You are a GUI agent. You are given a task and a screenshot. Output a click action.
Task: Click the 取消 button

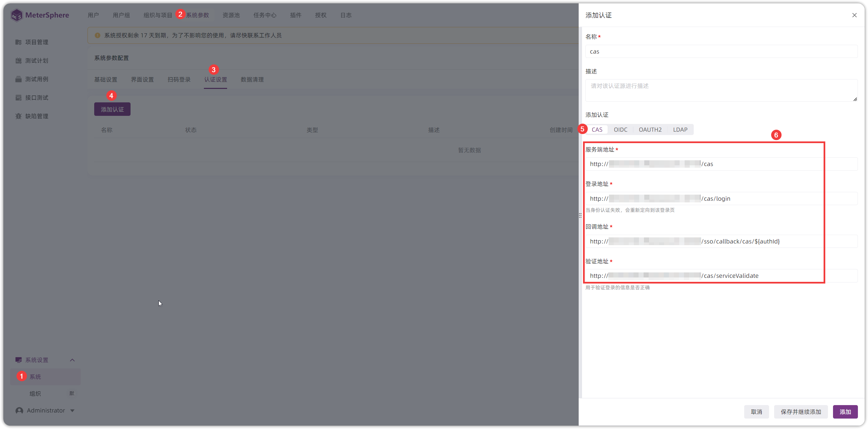pyautogui.click(x=756, y=412)
